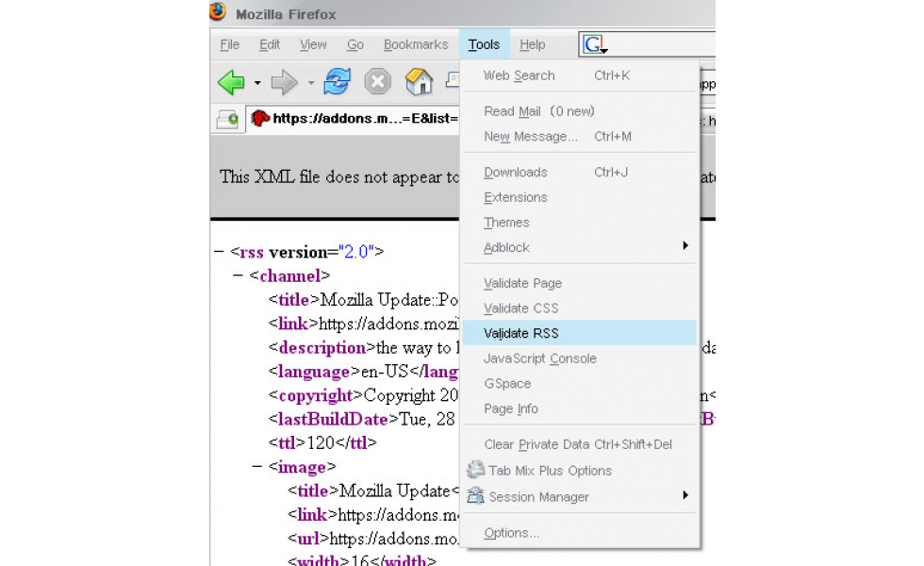Open the Back button history dropdown arrow

click(257, 83)
